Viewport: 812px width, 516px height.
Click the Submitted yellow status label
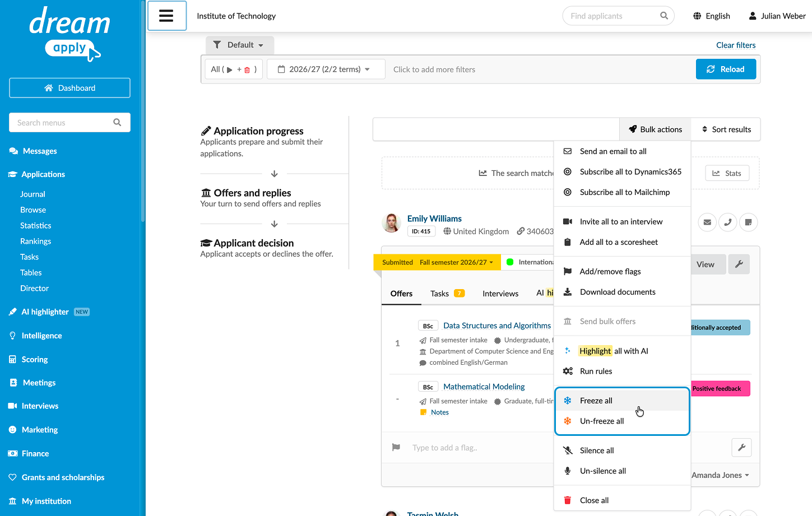pos(397,262)
